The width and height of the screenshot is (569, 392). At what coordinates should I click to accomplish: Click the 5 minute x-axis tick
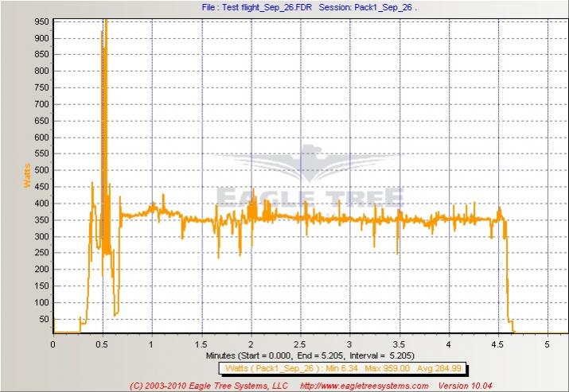548,344
